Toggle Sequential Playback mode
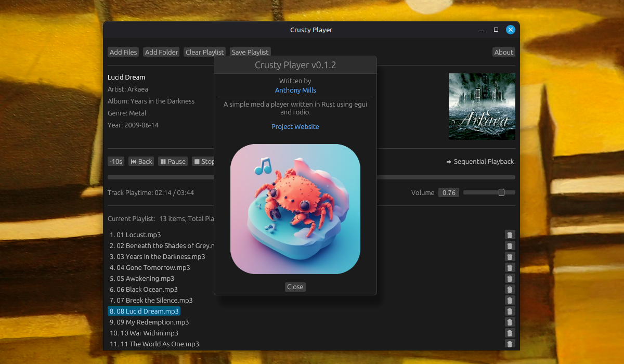Image resolution: width=624 pixels, height=364 pixels. 480,162
